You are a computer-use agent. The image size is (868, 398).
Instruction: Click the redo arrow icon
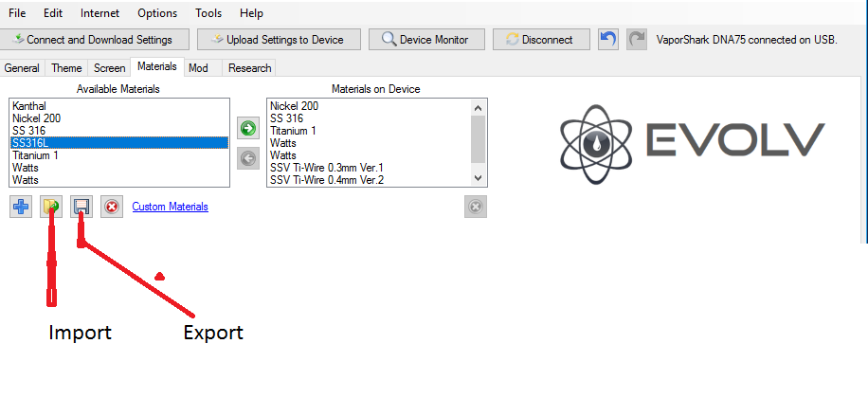pos(638,40)
